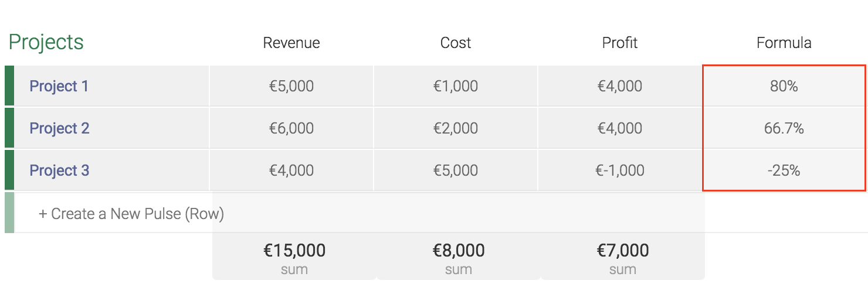Select the 80% formula cell

[x=784, y=86]
